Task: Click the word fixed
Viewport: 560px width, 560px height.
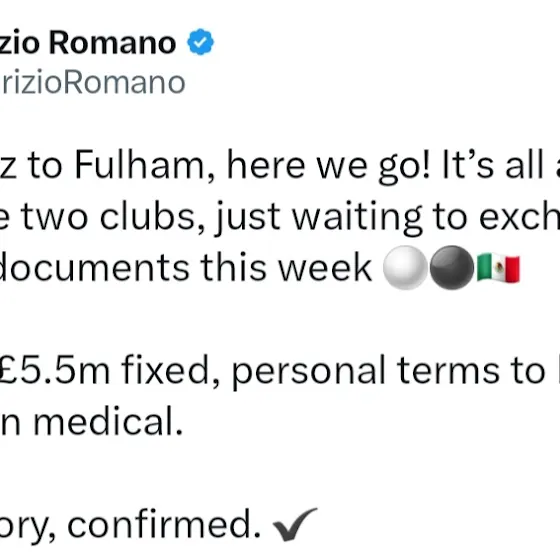Action: [170, 371]
